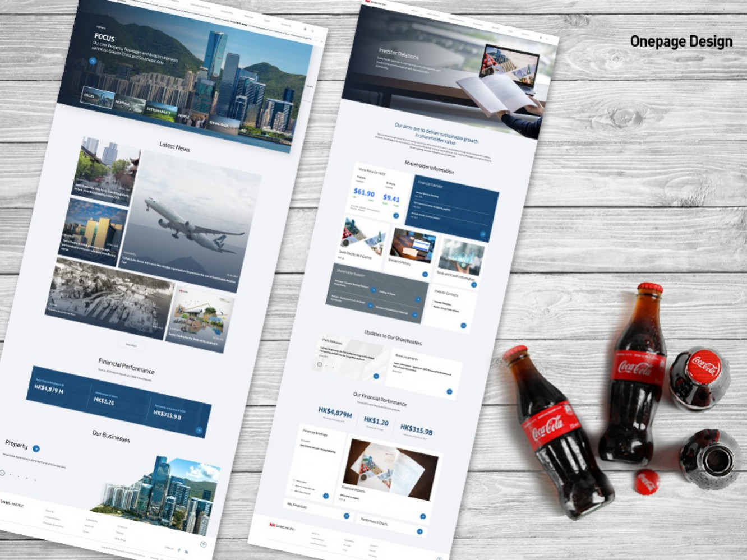
Task: Select the HERITAGE thumbnail in the hero carousel
Action: point(130,104)
